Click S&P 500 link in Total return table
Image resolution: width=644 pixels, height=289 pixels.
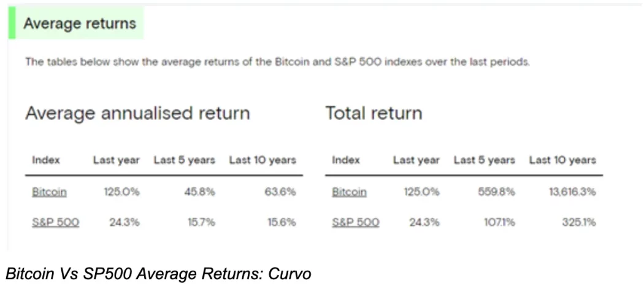[x=355, y=223]
